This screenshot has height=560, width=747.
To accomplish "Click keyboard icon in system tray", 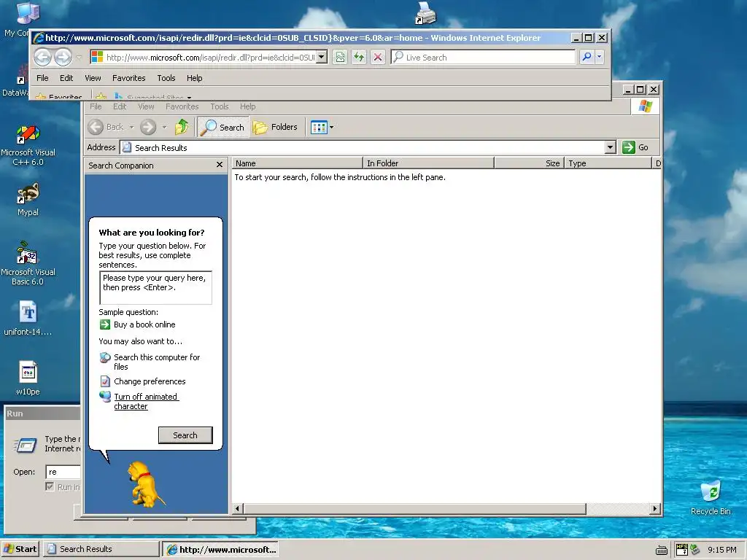I will 661,550.
